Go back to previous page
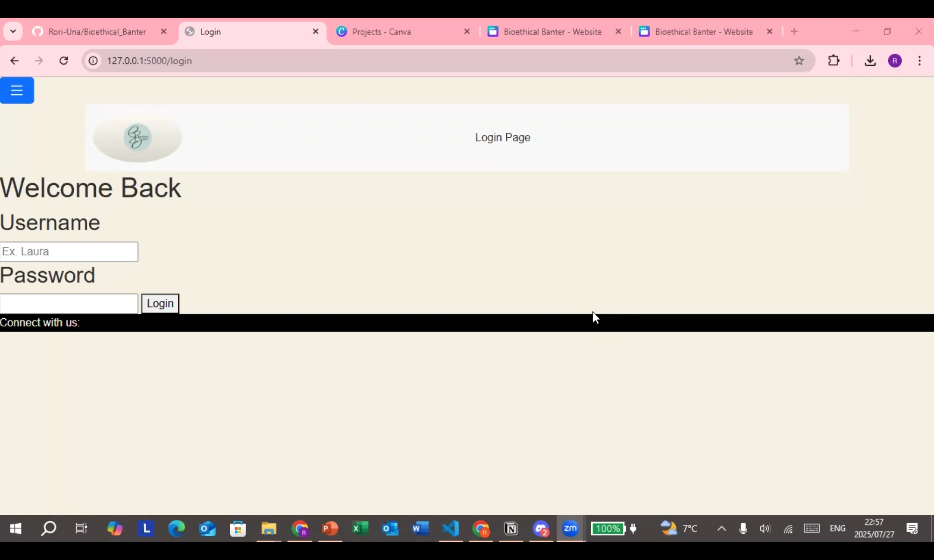934x560 pixels. (14, 61)
